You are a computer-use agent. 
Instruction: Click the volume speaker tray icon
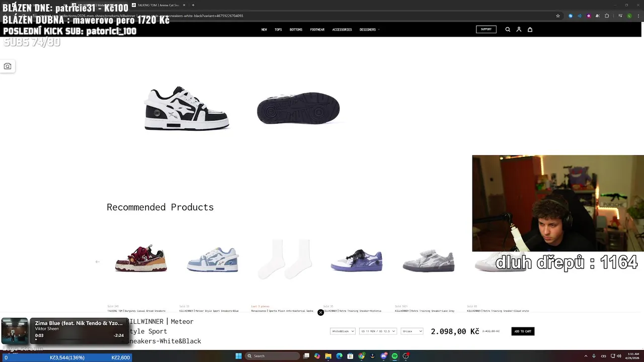619,356
